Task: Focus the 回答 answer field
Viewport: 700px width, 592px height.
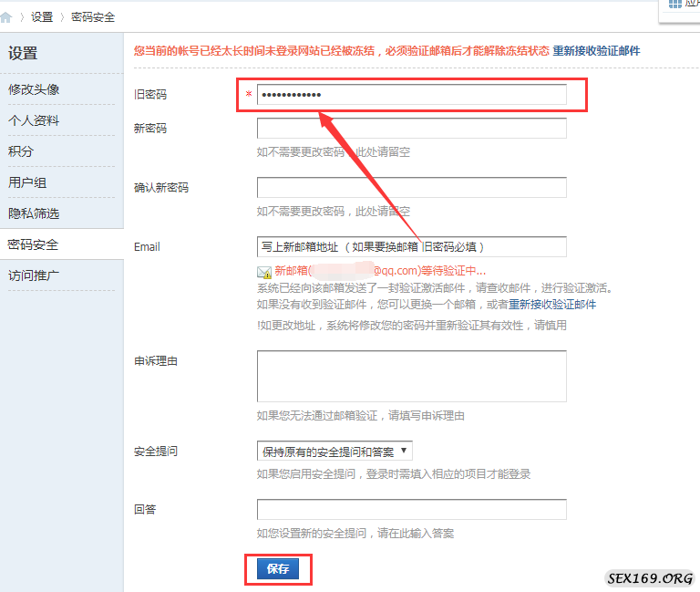Action: point(411,509)
